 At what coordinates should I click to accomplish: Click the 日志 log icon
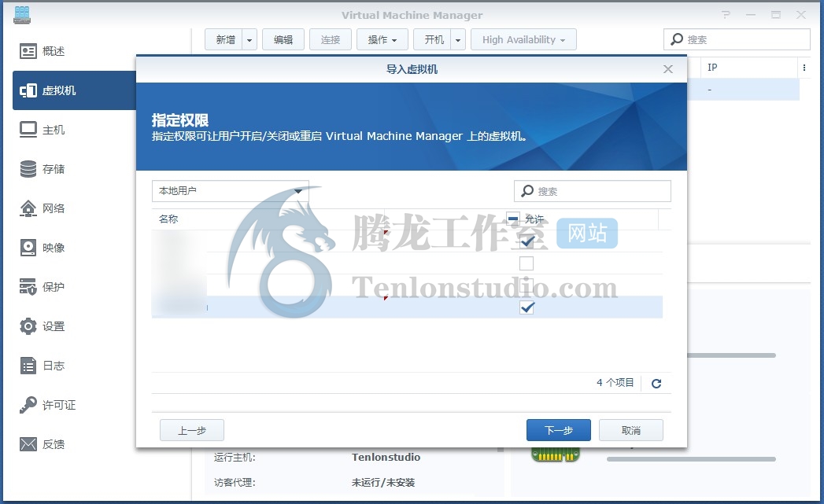tap(28, 366)
